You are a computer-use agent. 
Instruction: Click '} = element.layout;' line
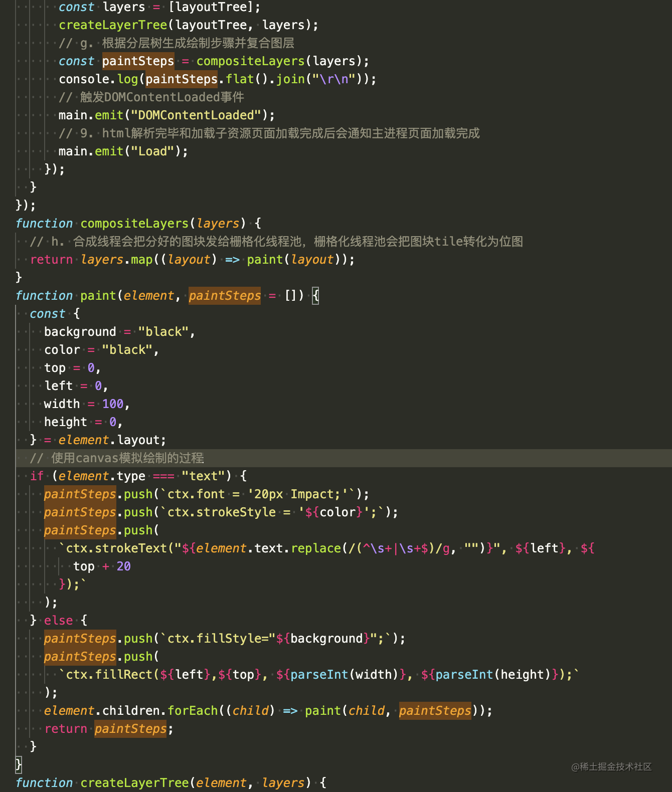(x=98, y=440)
